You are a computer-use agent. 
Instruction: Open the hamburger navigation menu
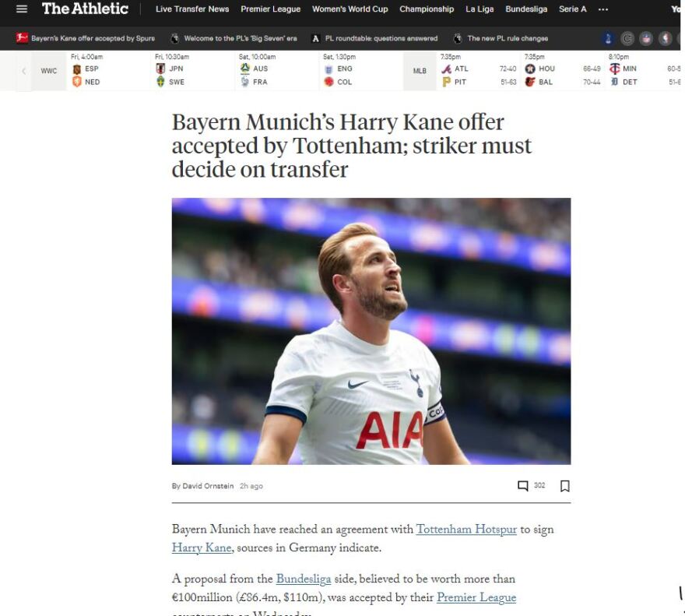[x=22, y=9]
